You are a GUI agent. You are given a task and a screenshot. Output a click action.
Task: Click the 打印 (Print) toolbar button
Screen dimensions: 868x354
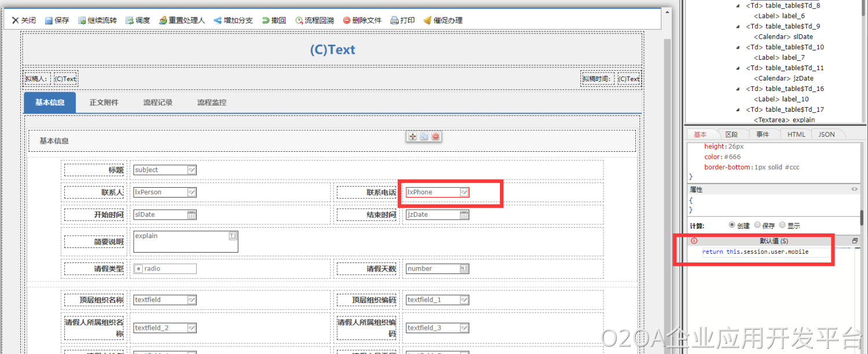point(403,20)
